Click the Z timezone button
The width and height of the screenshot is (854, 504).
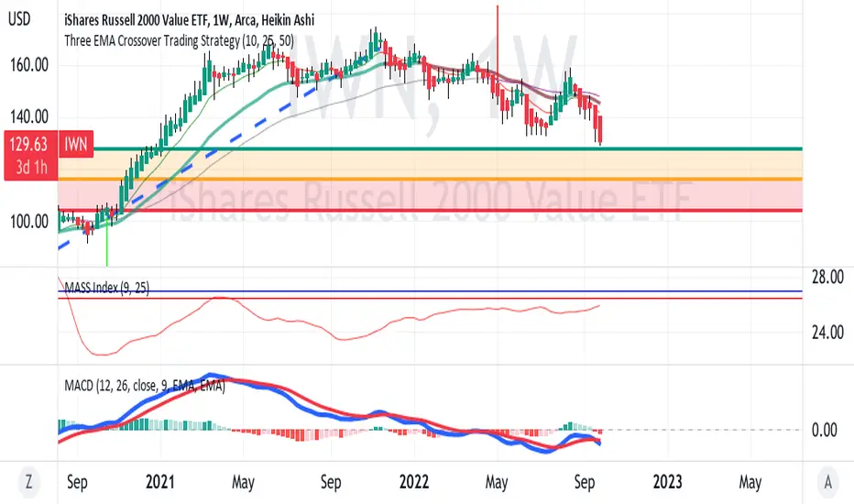[28, 482]
